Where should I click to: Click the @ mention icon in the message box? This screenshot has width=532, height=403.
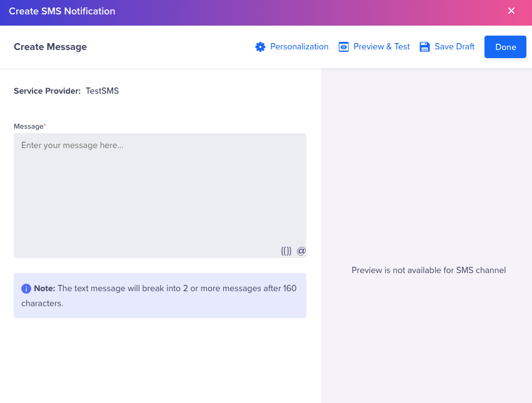pos(301,251)
